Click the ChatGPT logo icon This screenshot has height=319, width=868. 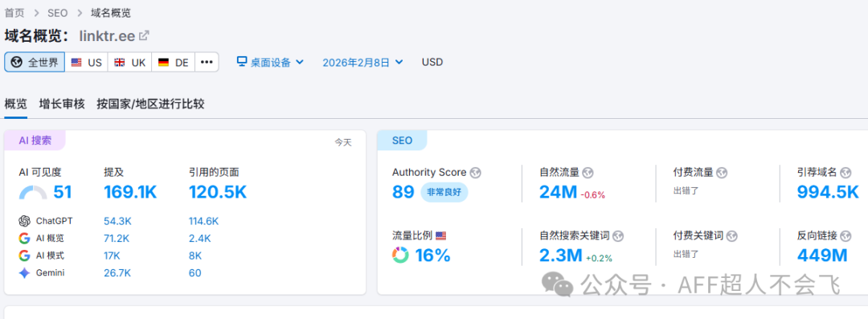pos(24,221)
